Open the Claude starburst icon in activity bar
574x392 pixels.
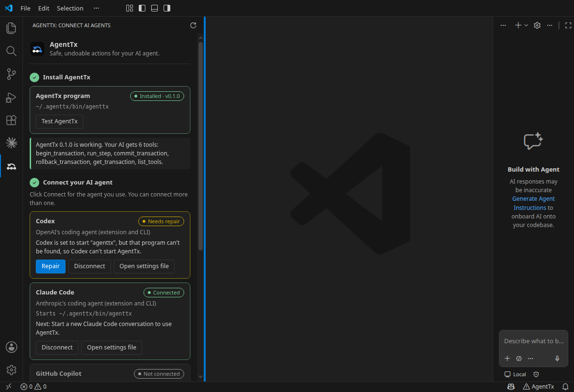(11, 143)
